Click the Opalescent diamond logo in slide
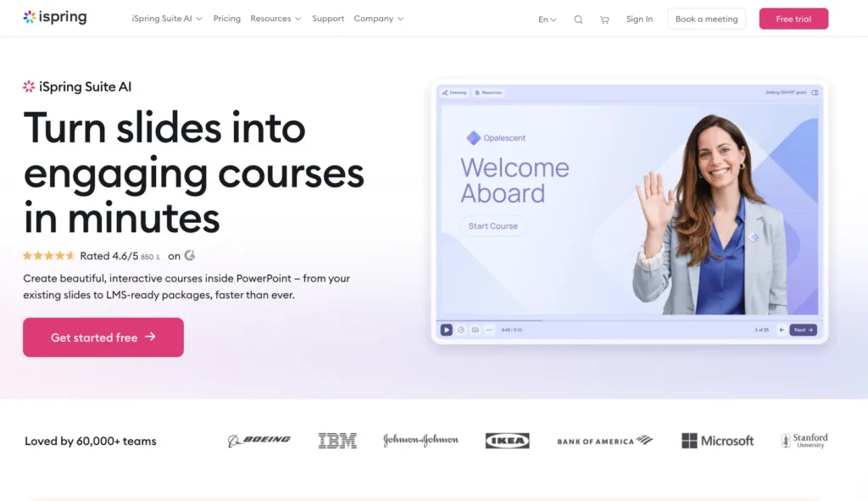868x501 pixels. point(473,138)
